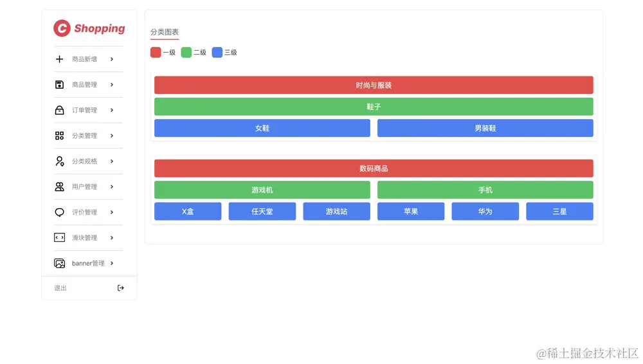Select the red 时尚与服装 category bar

(x=374, y=85)
